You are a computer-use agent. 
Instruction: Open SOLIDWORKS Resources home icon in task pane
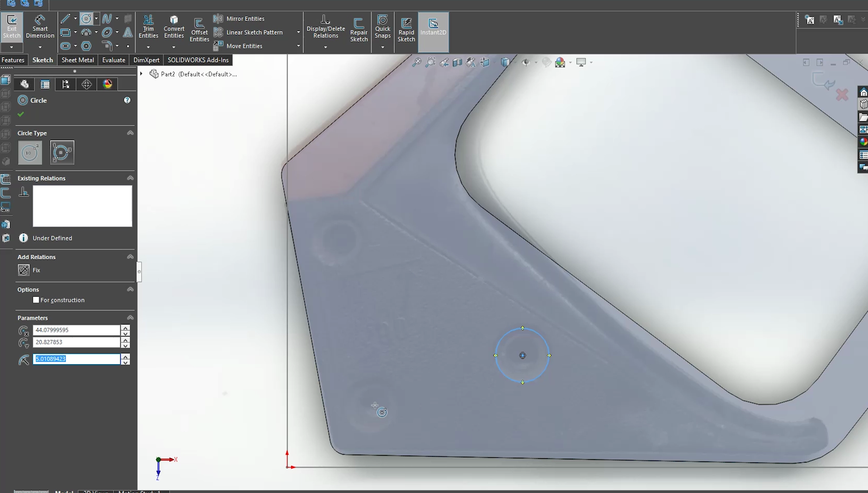pos(863,92)
